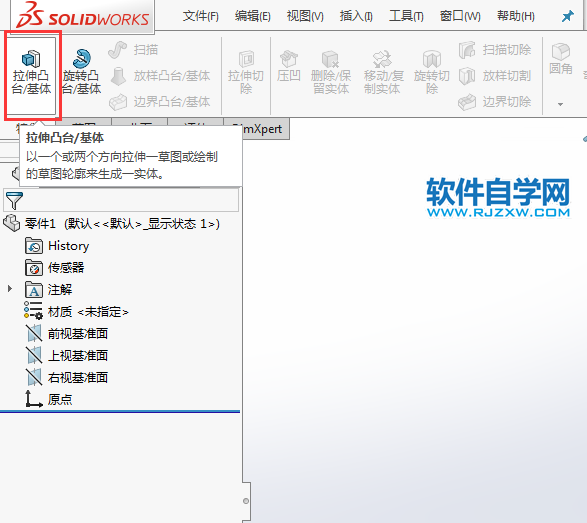The height and width of the screenshot is (523, 587).
Task: Open the 视图(V) menu
Action: (x=305, y=16)
